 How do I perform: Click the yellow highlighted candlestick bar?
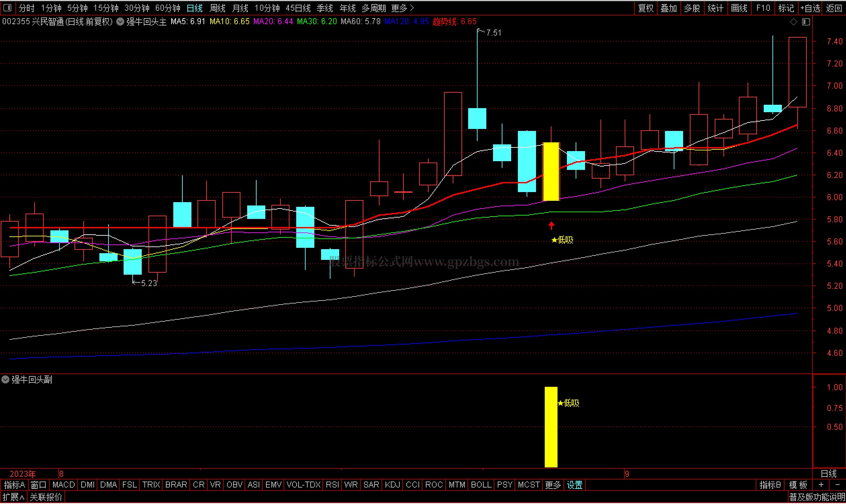coord(551,172)
